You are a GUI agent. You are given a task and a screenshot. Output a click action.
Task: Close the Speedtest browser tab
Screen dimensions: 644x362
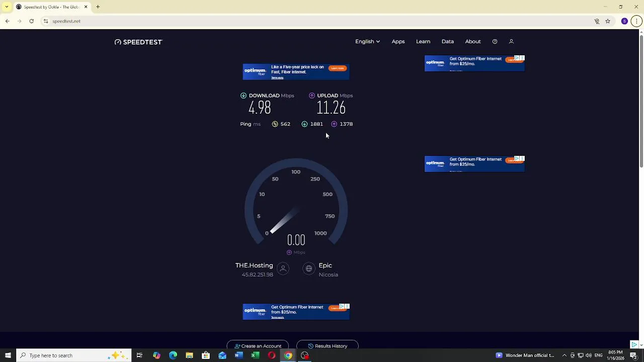86,7
